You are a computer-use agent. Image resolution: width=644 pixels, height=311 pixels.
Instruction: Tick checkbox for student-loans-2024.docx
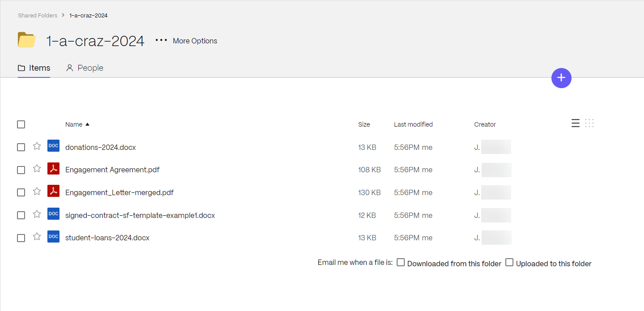pos(21,238)
